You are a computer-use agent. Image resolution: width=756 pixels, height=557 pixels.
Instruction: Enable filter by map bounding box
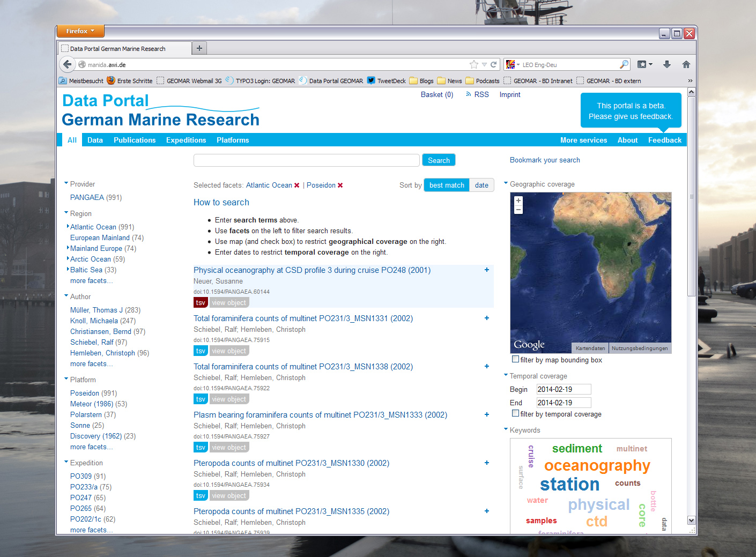tap(515, 359)
